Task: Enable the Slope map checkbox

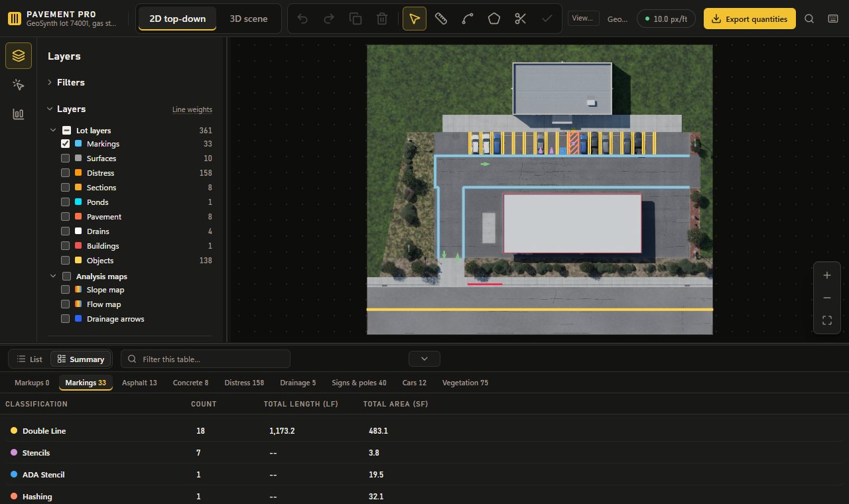Action: [x=66, y=290]
